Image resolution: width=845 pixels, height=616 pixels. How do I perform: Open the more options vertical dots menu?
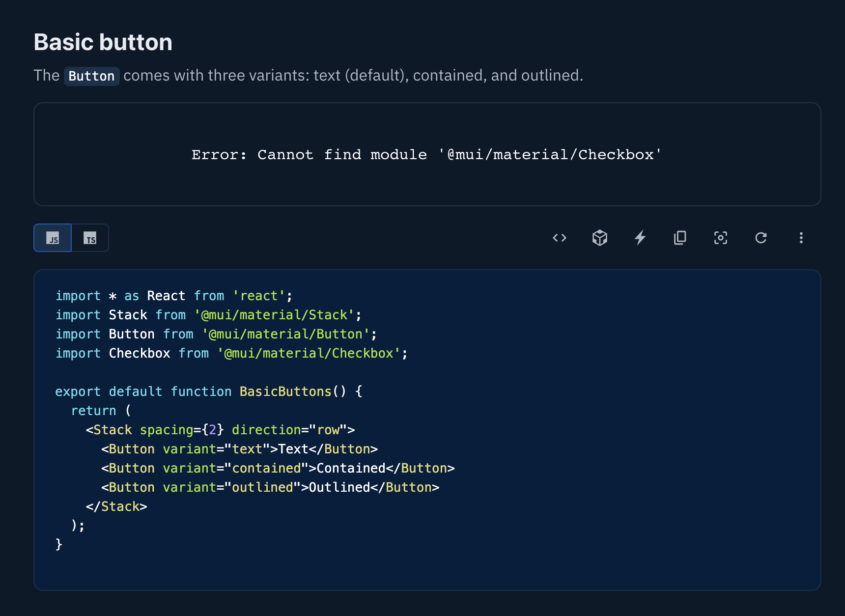tap(801, 238)
